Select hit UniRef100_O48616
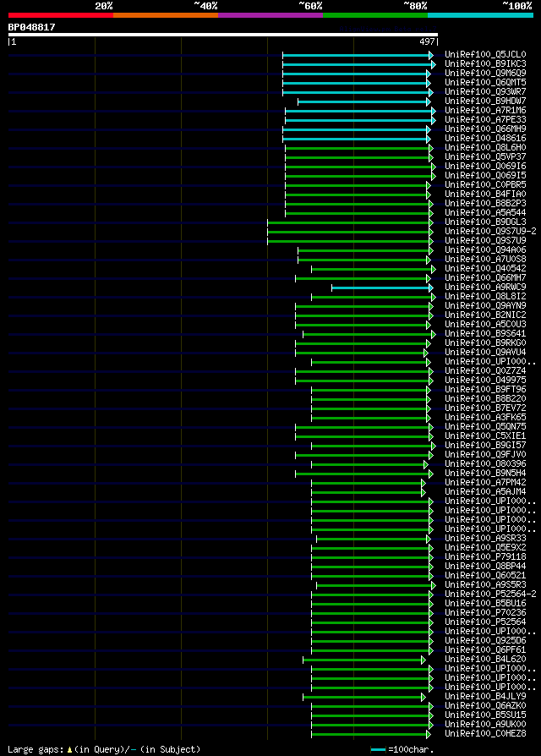This screenshot has height=756, width=541. tap(485, 139)
